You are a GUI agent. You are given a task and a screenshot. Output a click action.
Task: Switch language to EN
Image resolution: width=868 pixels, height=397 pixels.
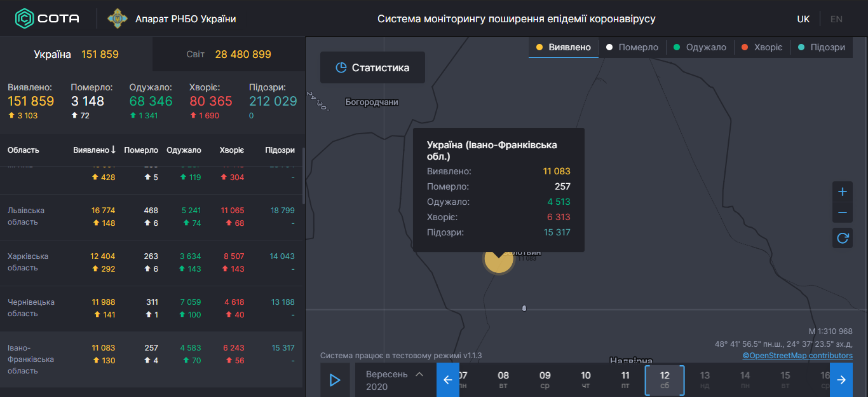(836, 19)
